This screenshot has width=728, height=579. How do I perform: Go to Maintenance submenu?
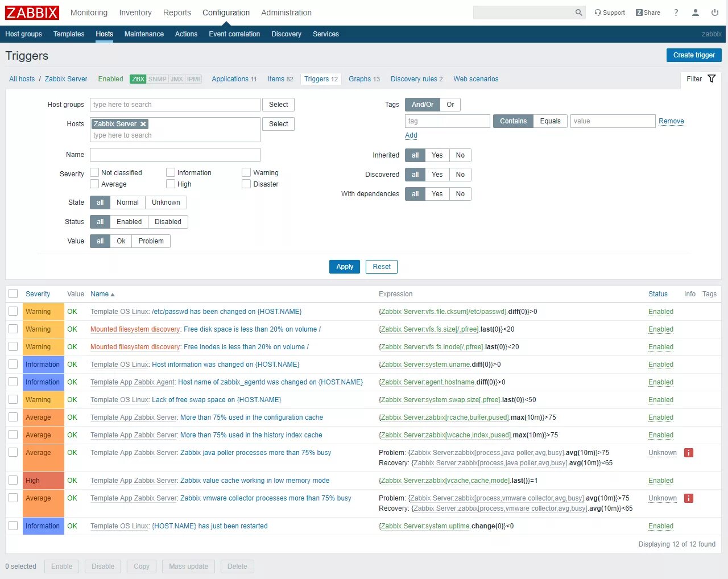[x=144, y=34]
